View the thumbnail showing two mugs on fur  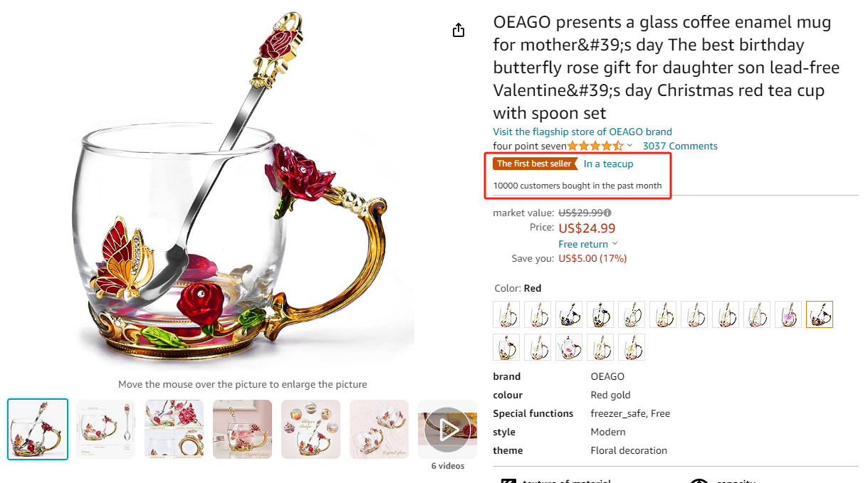coord(378,429)
